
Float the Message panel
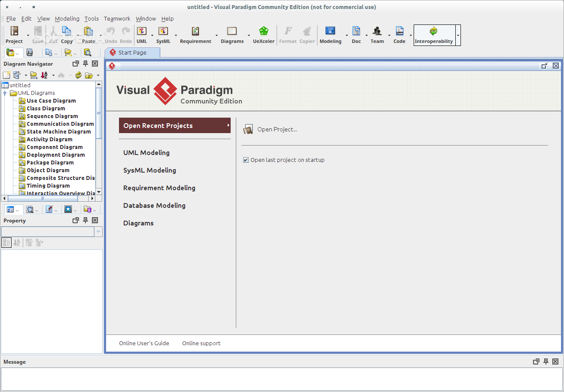pos(536,362)
